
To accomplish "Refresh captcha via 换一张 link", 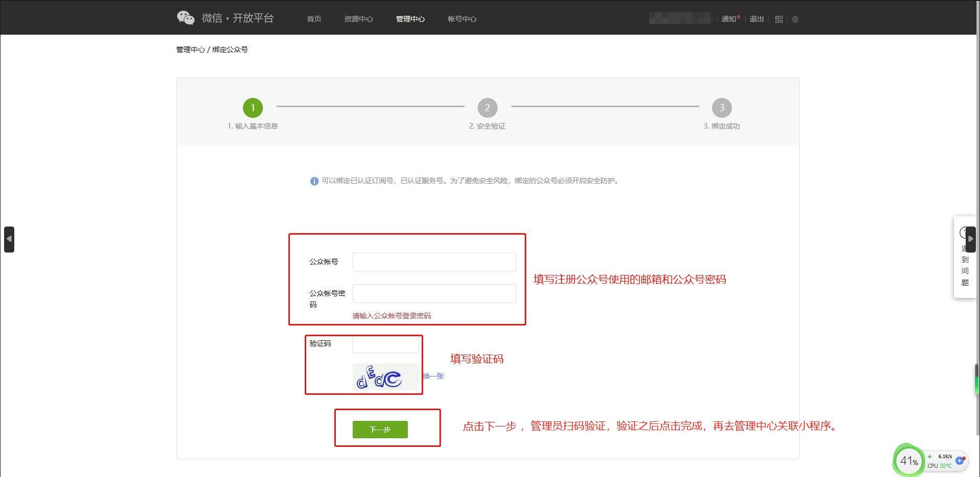I will pyautogui.click(x=433, y=376).
